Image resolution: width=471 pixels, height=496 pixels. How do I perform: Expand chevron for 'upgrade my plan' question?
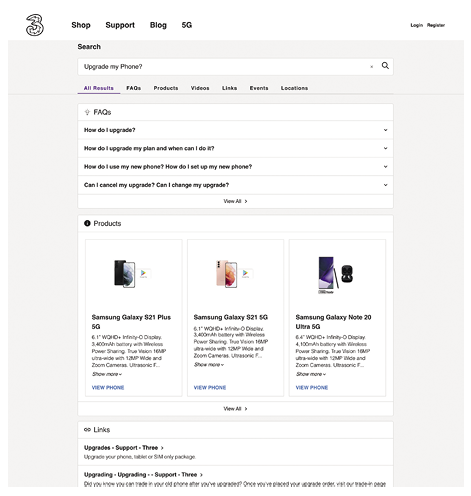coord(385,148)
